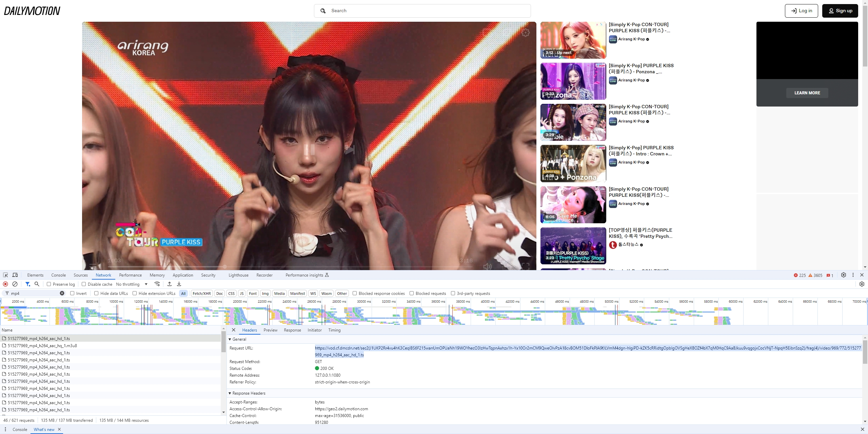Open network conditions wifi icon

(x=157, y=284)
